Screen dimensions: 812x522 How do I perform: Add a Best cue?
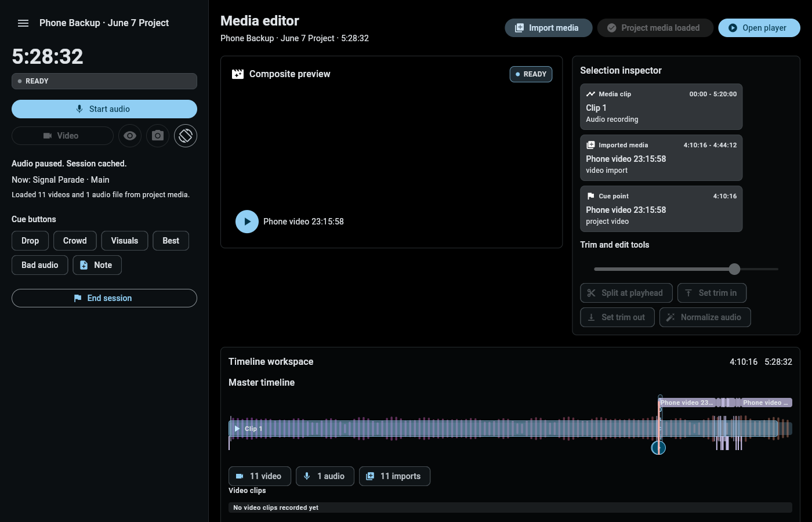171,241
